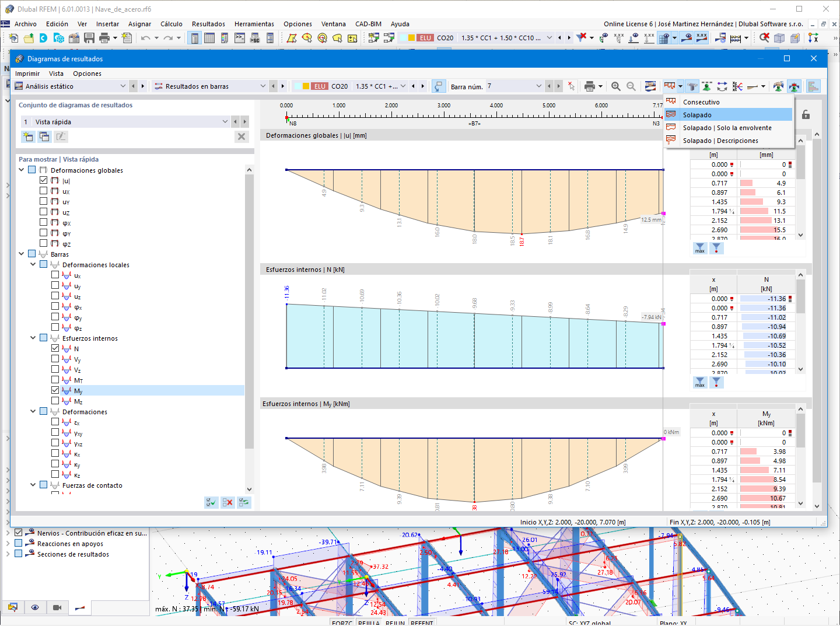Viewport: 840px width, 626px height.
Task: Click the reverse member direction arrows icon
Action: 722,86
